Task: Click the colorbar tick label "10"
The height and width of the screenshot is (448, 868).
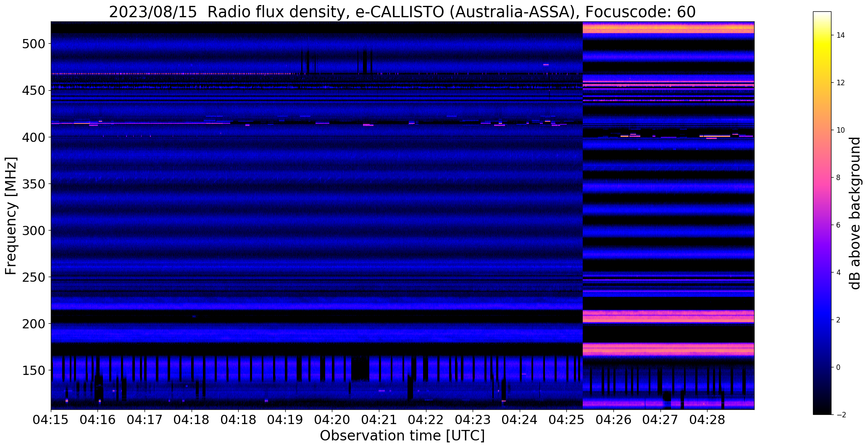Action: coord(841,130)
